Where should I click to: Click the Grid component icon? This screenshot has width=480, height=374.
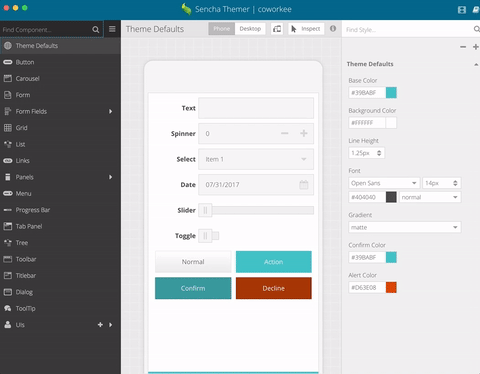[x=8, y=128]
